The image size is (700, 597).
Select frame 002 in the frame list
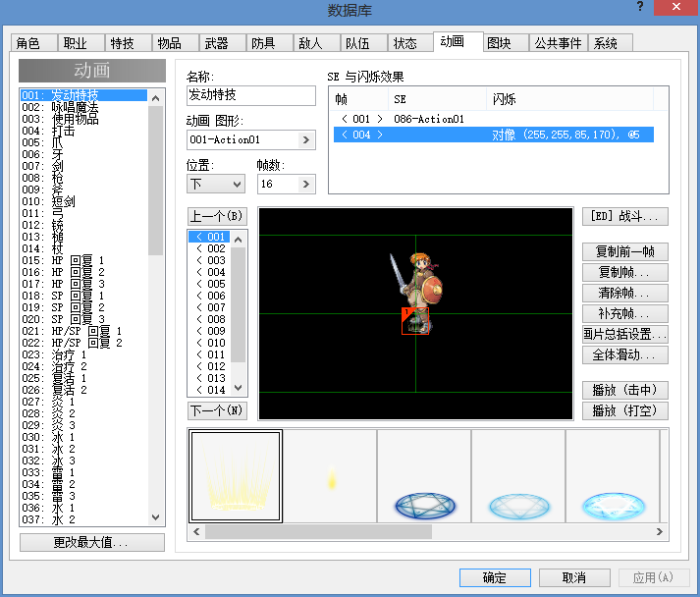tap(209, 248)
